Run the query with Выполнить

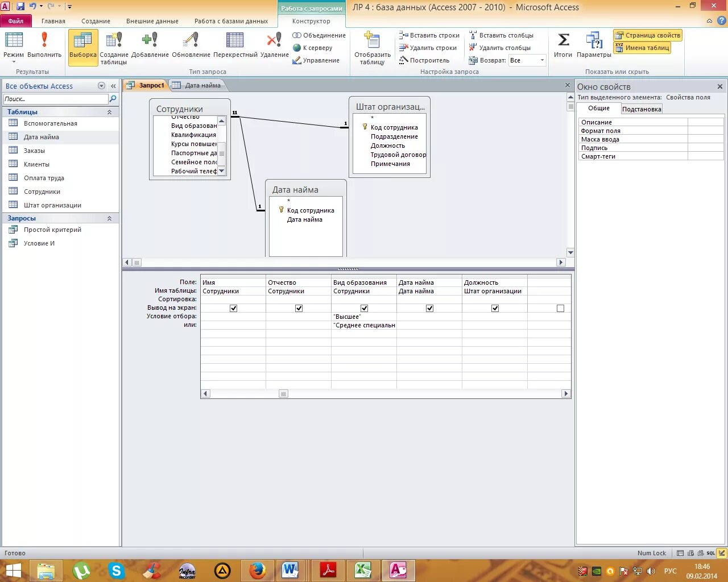(44, 46)
